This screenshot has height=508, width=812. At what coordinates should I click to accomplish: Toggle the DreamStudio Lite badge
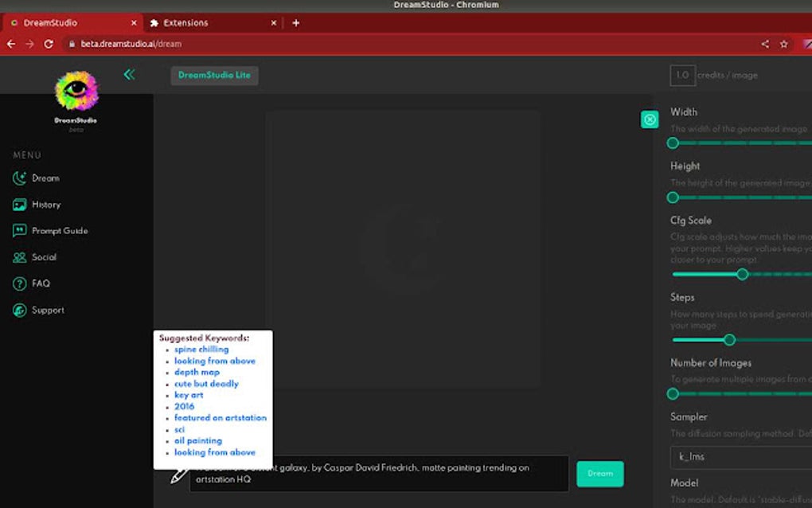coord(214,75)
